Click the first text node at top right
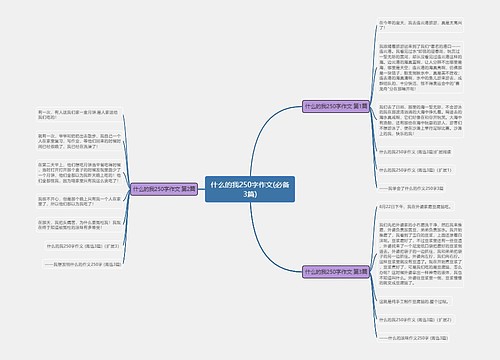 click(x=420, y=25)
